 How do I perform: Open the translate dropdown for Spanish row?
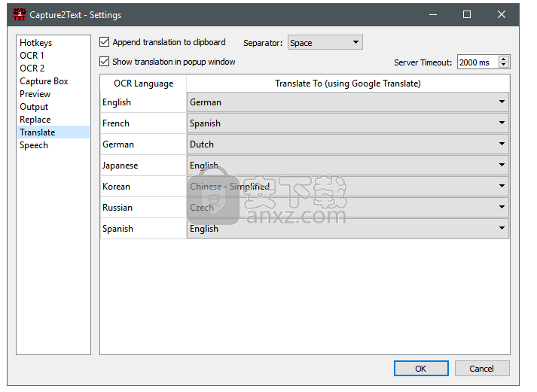[348, 228]
